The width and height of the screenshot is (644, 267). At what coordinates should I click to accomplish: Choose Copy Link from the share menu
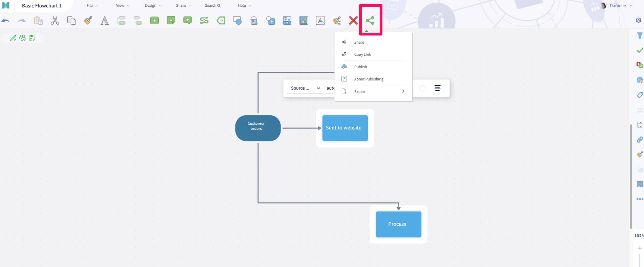[x=362, y=54]
